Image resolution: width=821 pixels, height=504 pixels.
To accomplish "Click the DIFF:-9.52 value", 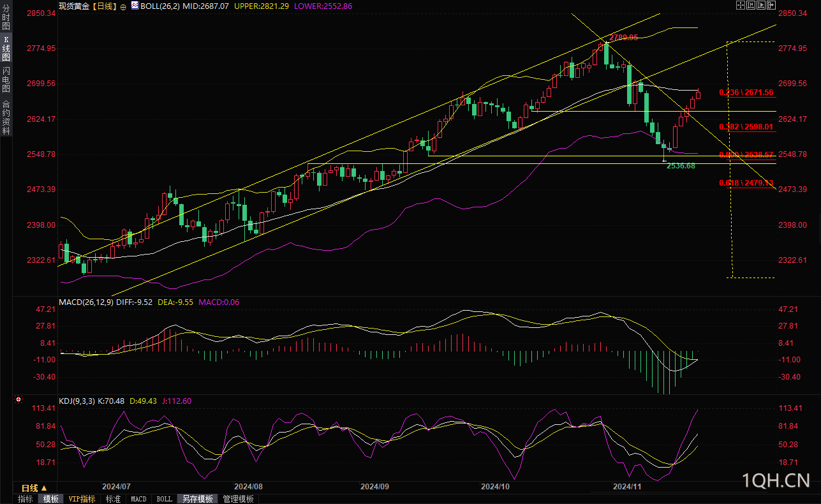I will tap(133, 302).
